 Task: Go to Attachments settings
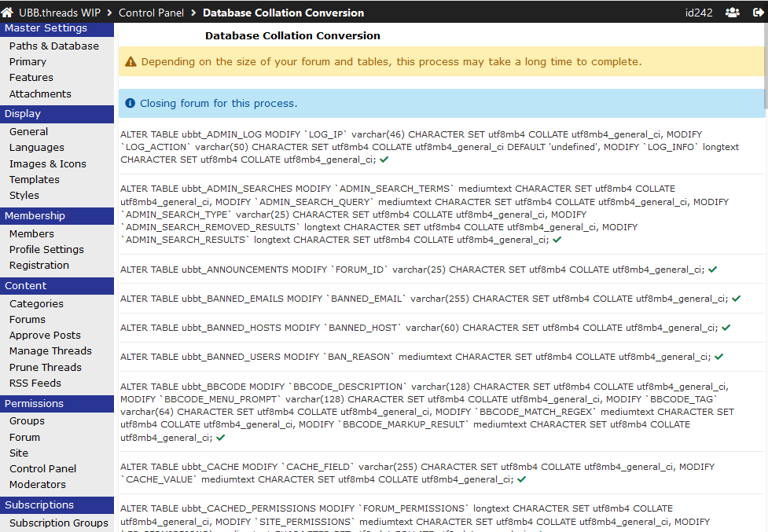[40, 94]
